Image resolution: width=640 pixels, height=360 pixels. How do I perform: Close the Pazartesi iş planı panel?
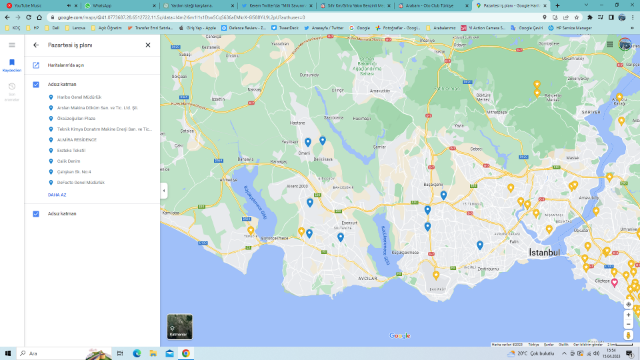(148, 45)
